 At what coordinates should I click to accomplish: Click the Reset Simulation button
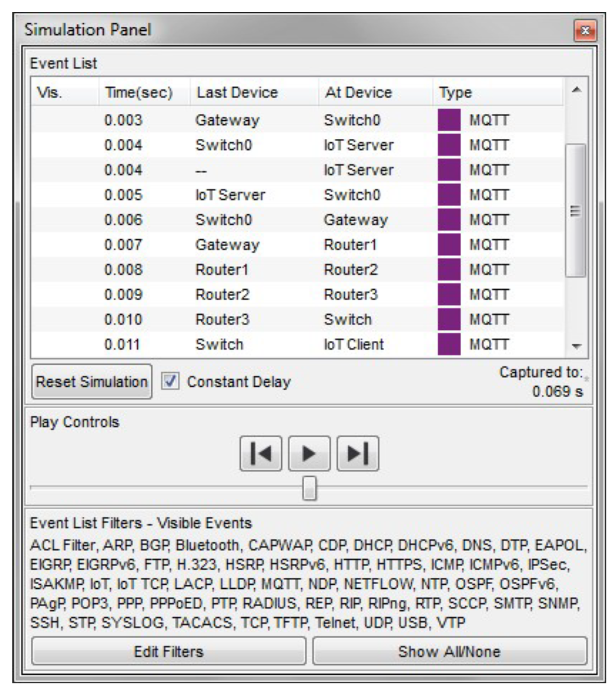[x=91, y=382]
